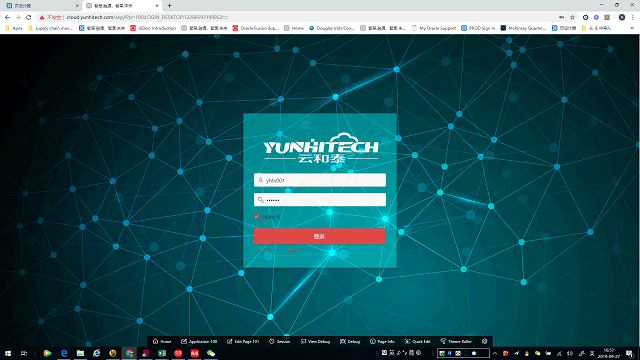This screenshot has width=640, height=360.
Task: Open the McKinsey Quarter... bookmark
Action: click(x=523, y=28)
